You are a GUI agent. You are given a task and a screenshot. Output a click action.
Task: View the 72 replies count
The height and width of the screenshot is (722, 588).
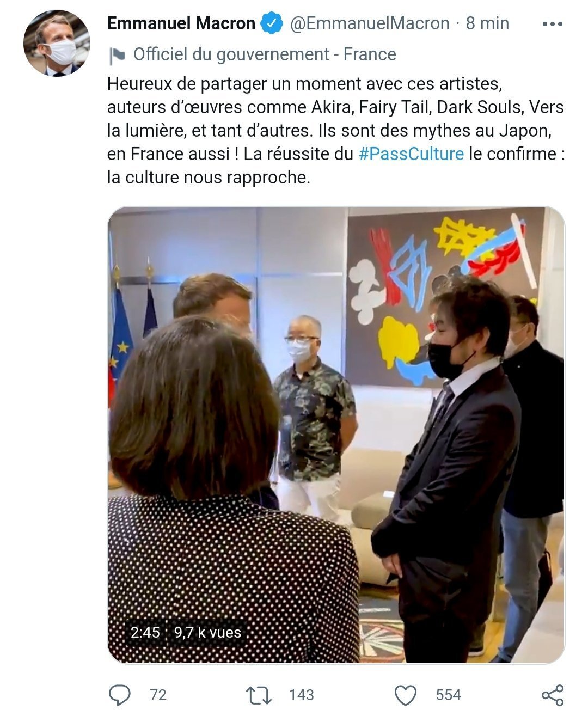click(x=158, y=695)
